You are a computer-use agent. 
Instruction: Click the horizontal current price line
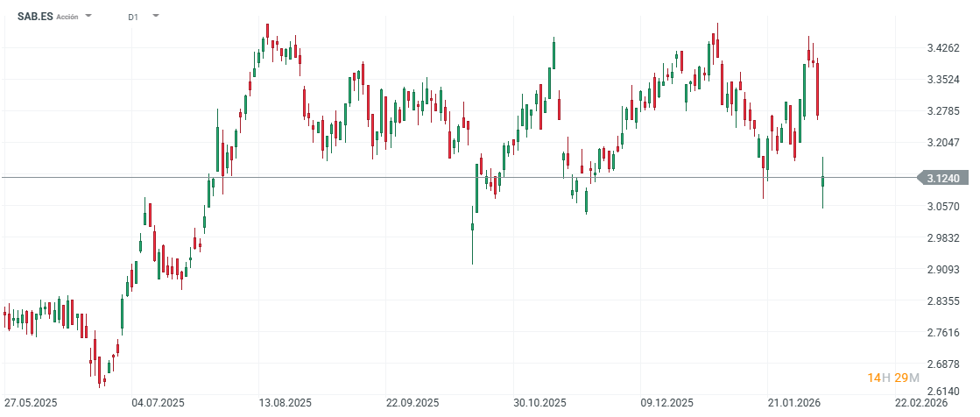click(438, 178)
